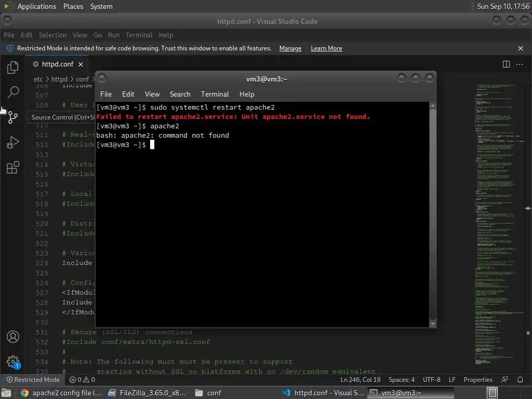Open the terminal window's Edit menu
This screenshot has height=399, width=532.
tap(128, 95)
